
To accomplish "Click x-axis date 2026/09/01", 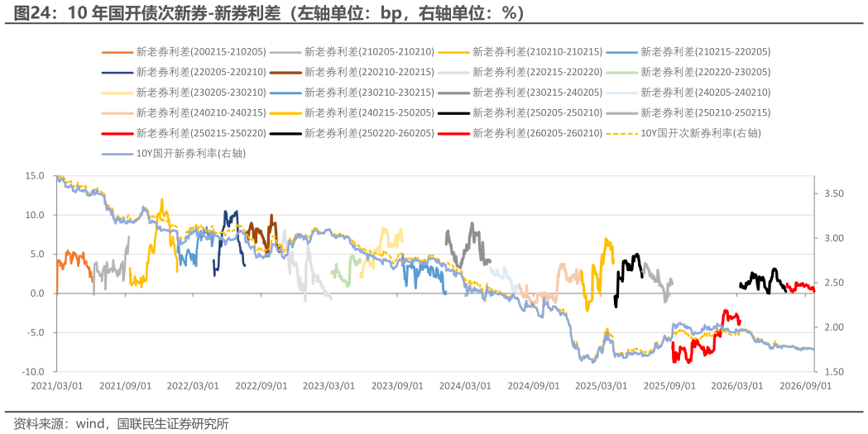I will (x=805, y=386).
